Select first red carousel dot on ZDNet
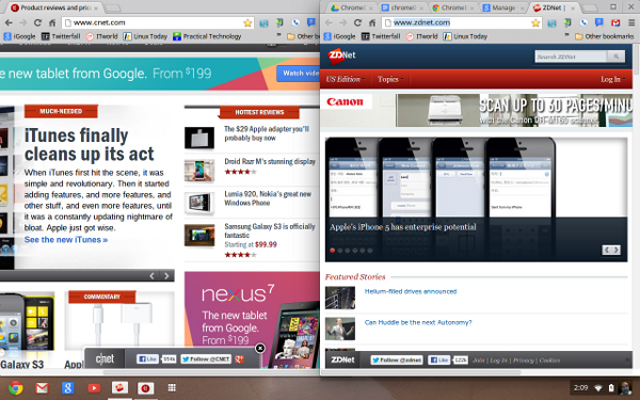The height and width of the screenshot is (400, 640). [x=333, y=250]
